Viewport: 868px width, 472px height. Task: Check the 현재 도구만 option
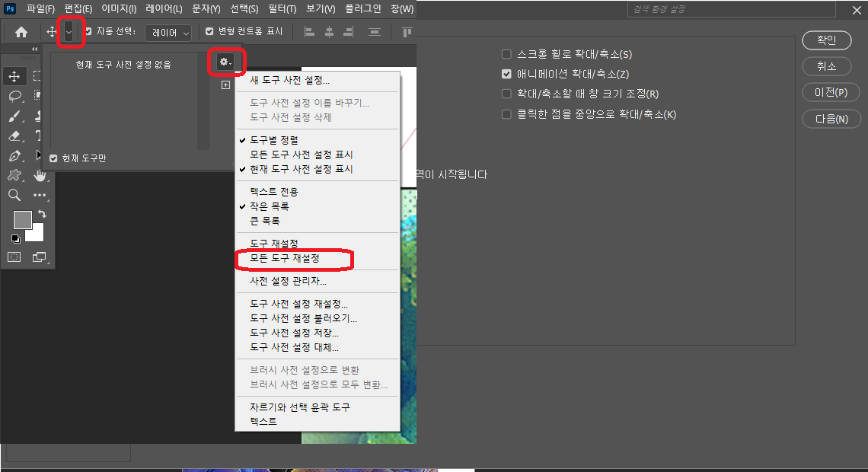[53, 158]
